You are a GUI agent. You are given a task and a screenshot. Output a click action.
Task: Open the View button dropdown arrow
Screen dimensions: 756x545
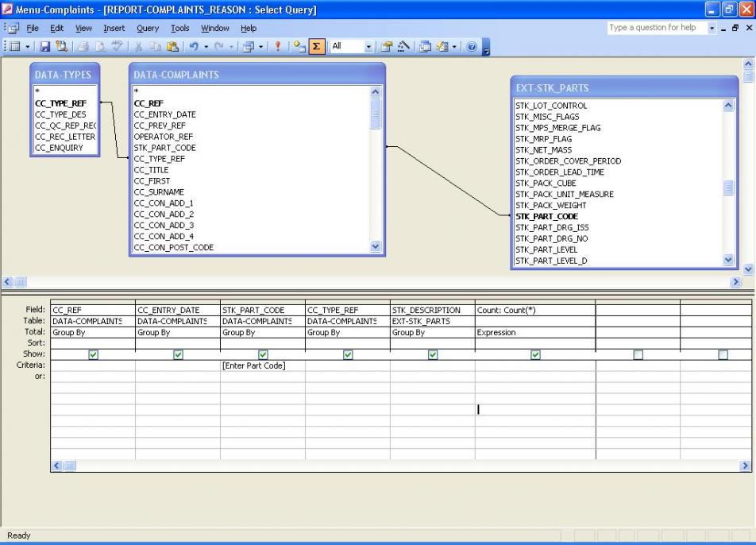point(29,46)
